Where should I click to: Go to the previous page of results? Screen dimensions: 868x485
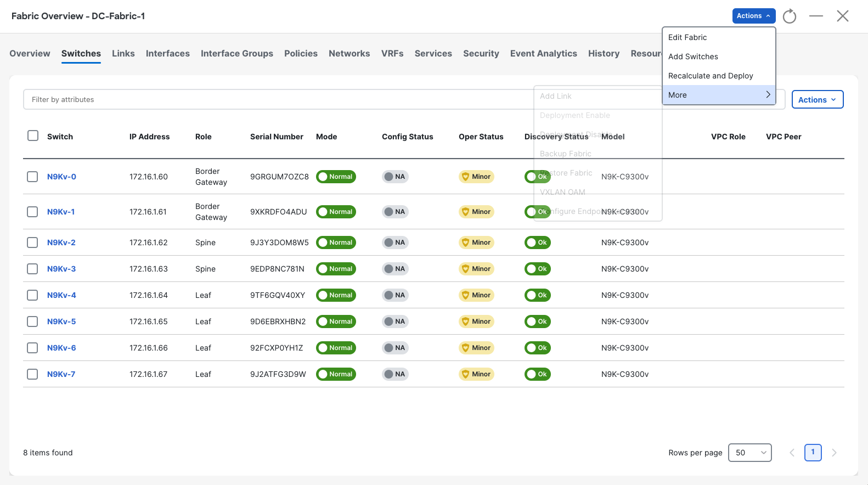point(792,453)
